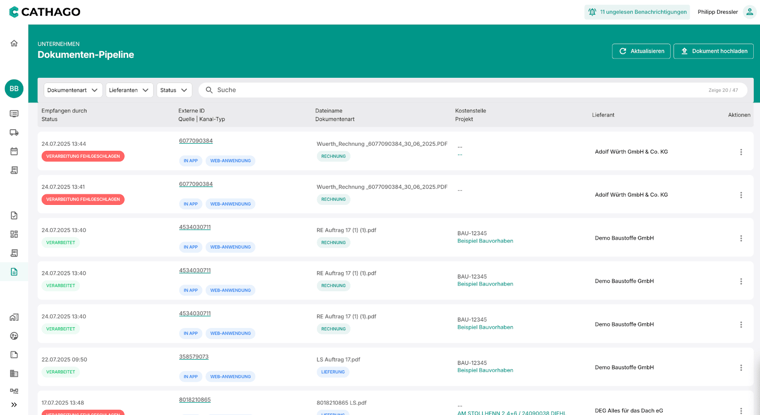Click external ID link 358579073
Viewport: 760px width, 415px height.
point(194,357)
